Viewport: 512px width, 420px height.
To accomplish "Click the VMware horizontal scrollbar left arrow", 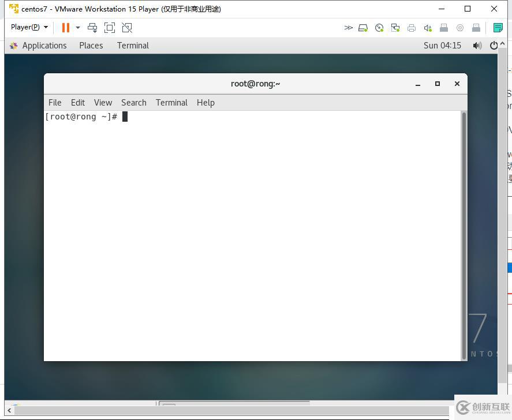I will click(9, 411).
